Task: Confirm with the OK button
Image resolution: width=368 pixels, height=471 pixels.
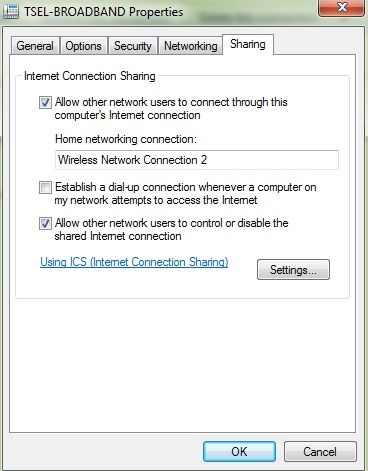Action: coord(239,452)
